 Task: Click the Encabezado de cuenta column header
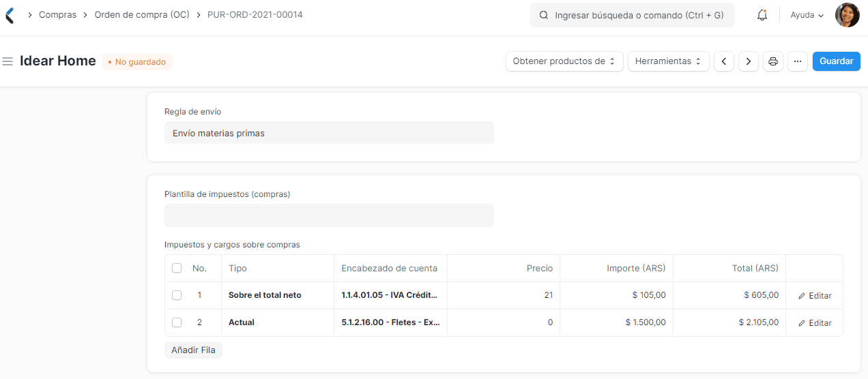coord(391,269)
